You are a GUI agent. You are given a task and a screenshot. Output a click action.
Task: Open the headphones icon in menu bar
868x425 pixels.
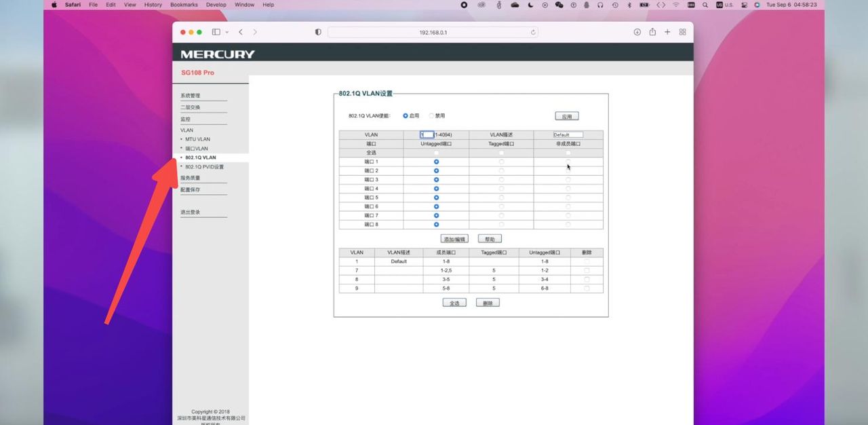coord(600,5)
